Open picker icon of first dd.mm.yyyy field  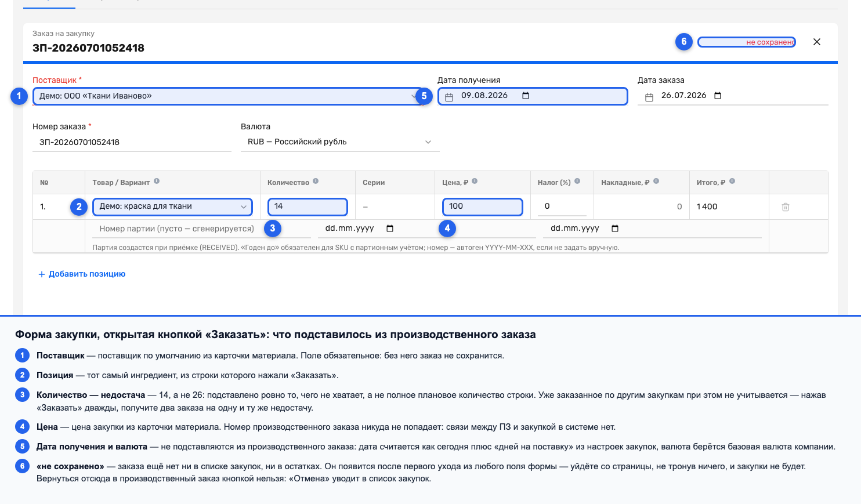390,229
